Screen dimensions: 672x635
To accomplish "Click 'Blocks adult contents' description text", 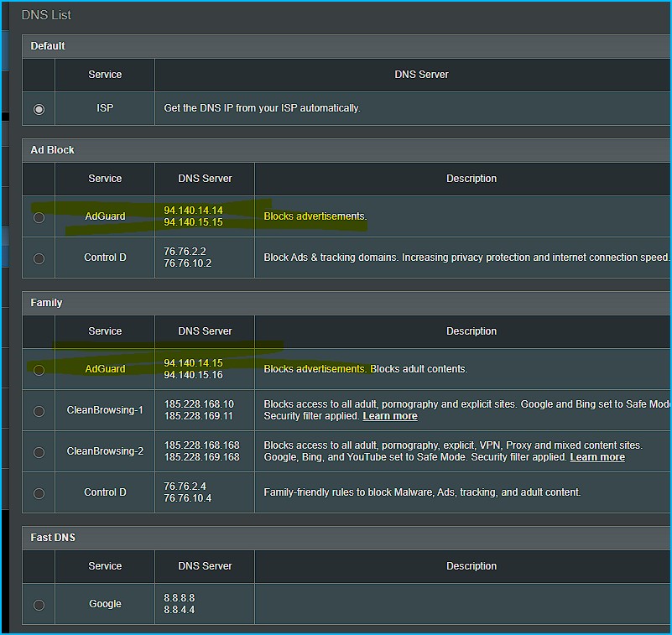I will tap(419, 369).
